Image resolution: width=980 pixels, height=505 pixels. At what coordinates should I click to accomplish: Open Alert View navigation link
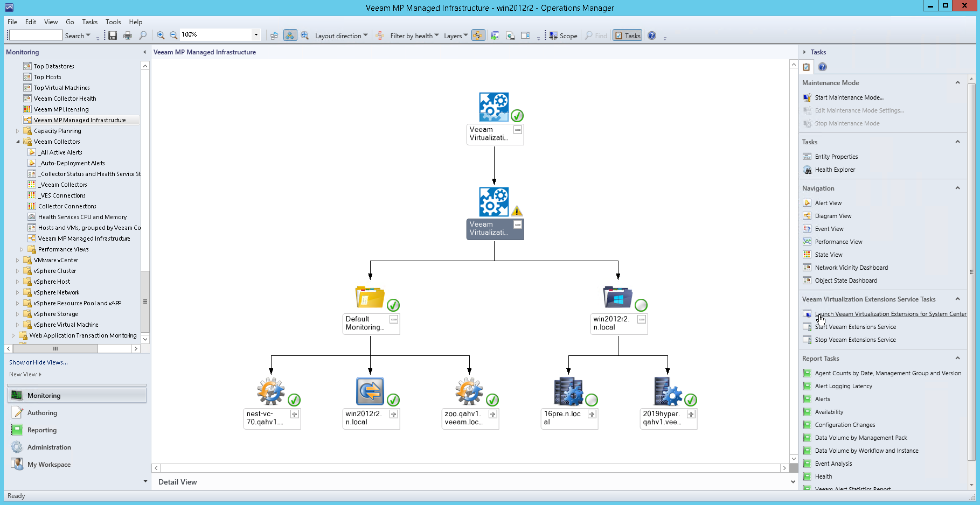pos(828,203)
